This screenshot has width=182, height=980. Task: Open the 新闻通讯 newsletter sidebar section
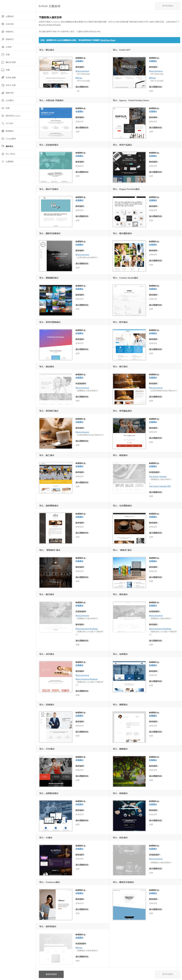[18, 131]
